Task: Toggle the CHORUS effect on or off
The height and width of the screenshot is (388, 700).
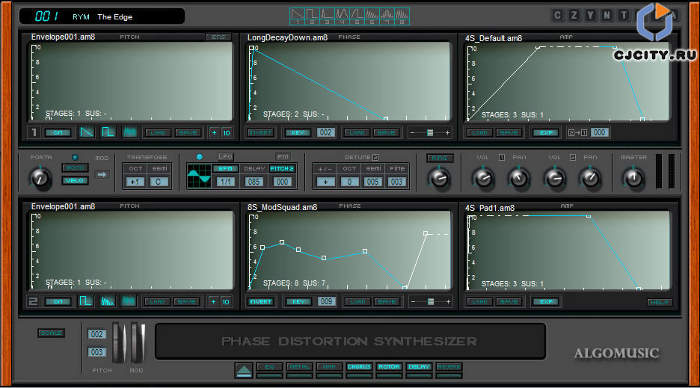Action: 359,367
